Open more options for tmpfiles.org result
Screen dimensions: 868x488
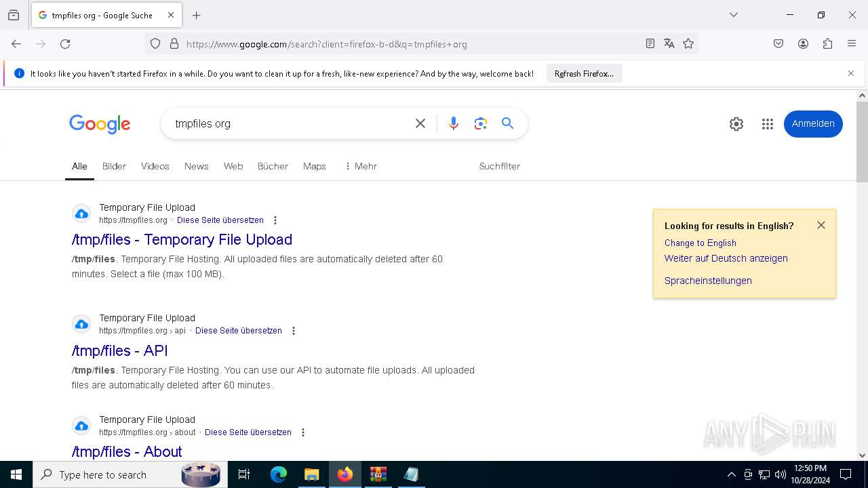tap(275, 220)
